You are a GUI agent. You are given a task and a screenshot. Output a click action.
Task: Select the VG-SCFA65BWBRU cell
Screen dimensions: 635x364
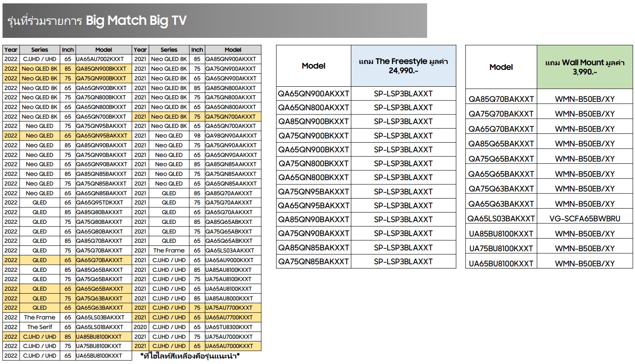pyautogui.click(x=585, y=218)
